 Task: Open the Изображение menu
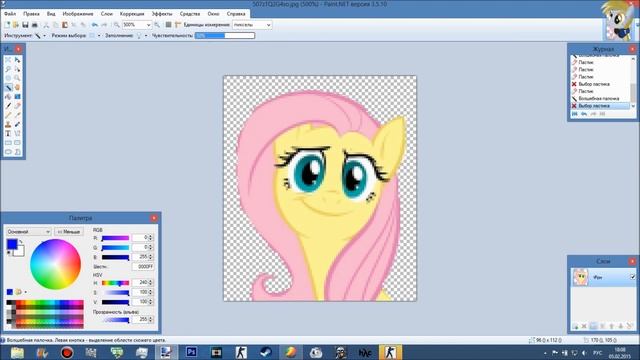tap(78, 14)
